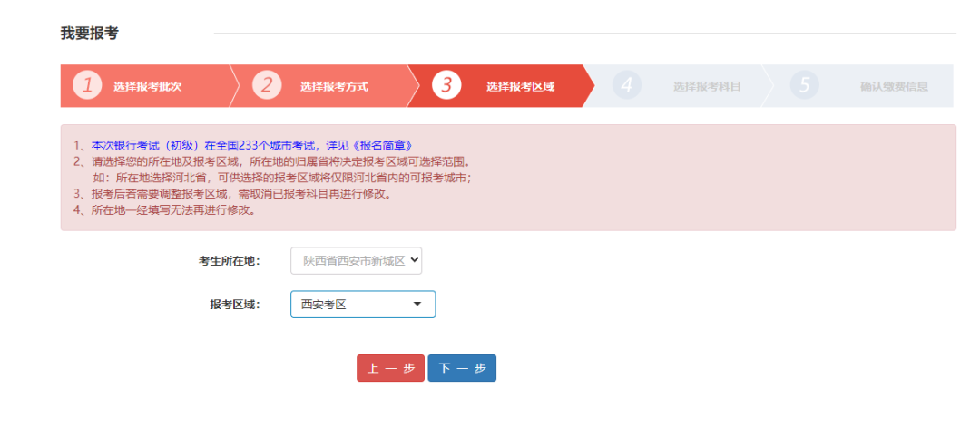Open the 报名简章 link about 233 cities
Image resolution: width=980 pixels, height=427 pixels.
pos(252,145)
